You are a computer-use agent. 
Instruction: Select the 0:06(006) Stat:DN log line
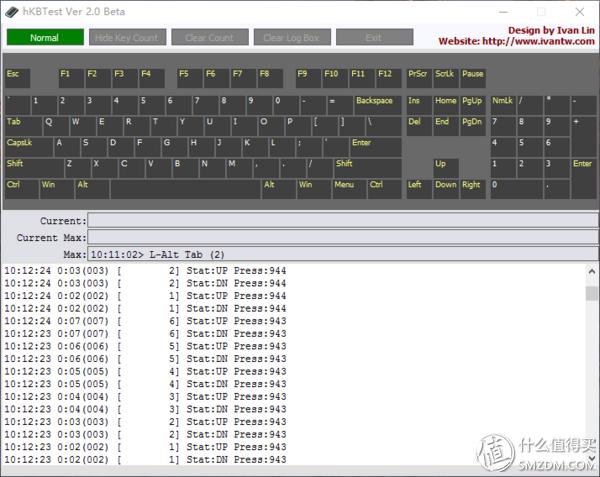(x=145, y=359)
